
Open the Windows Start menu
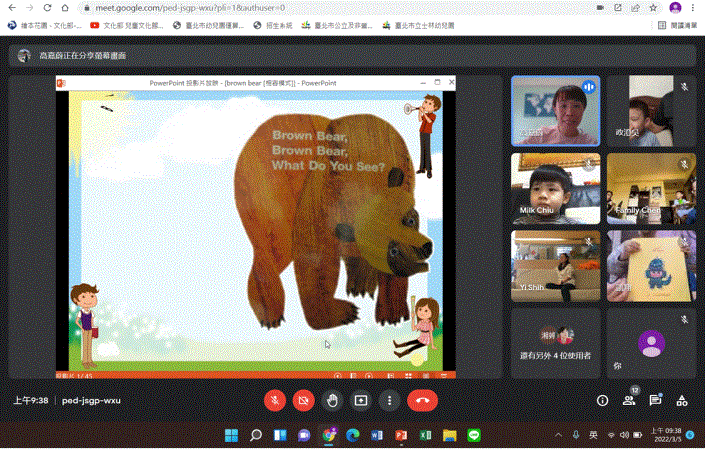[231, 436]
